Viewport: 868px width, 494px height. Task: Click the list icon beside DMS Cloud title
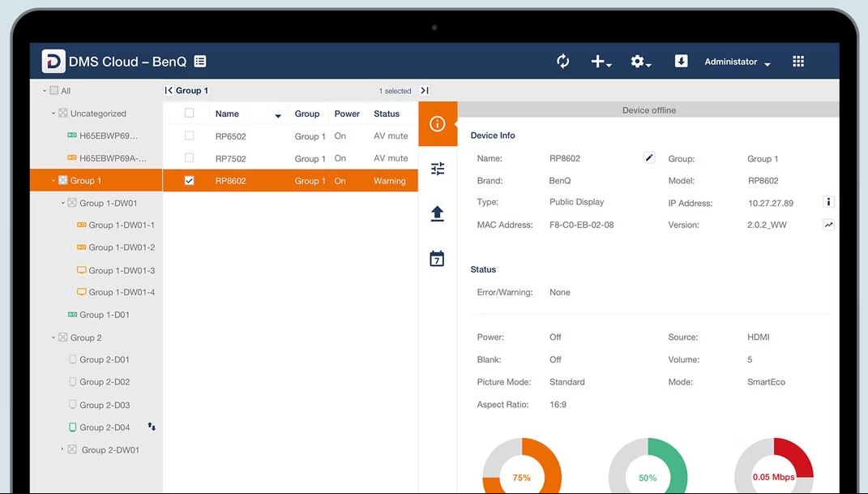click(x=200, y=62)
